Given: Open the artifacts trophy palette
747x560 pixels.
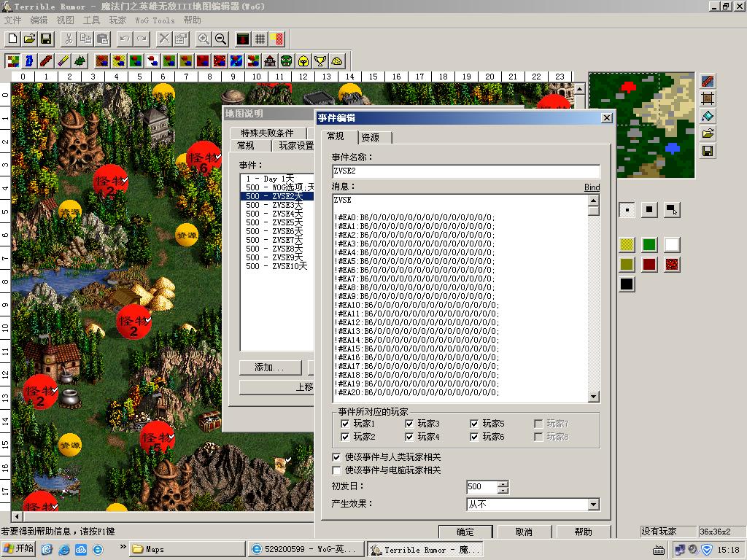Looking at the screenshot, I should point(320,61).
